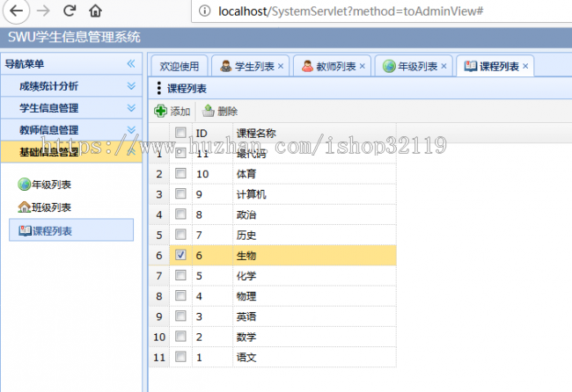572x392 pixels.
Task: Click the 生物 course name cell
Action: coord(314,256)
